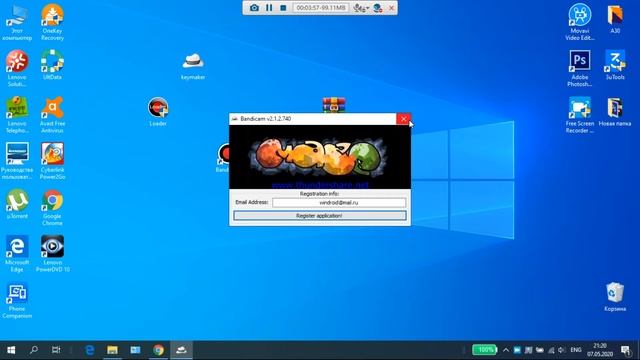The width and height of the screenshot is (640, 360).
Task: Select the UltData desktop icon
Action: [52, 65]
